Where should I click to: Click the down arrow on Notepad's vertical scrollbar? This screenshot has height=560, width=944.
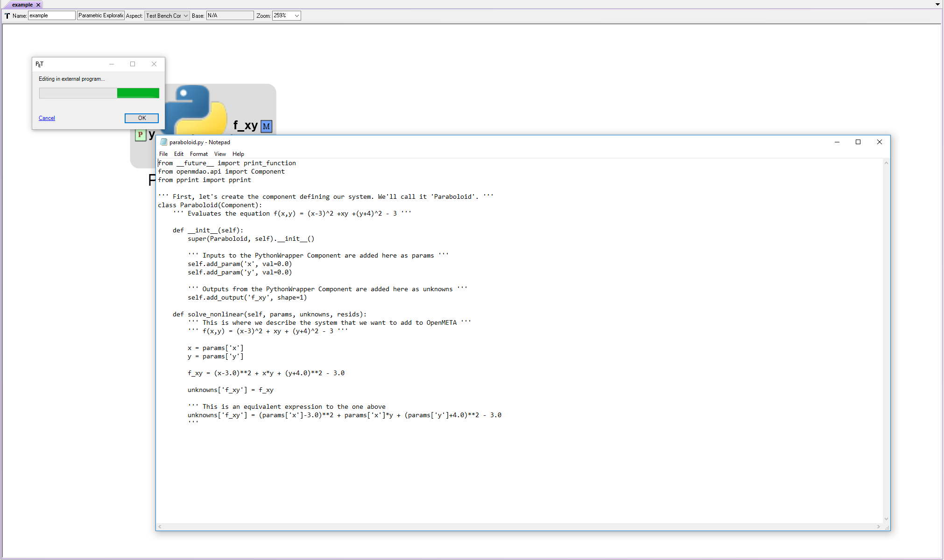point(885,518)
